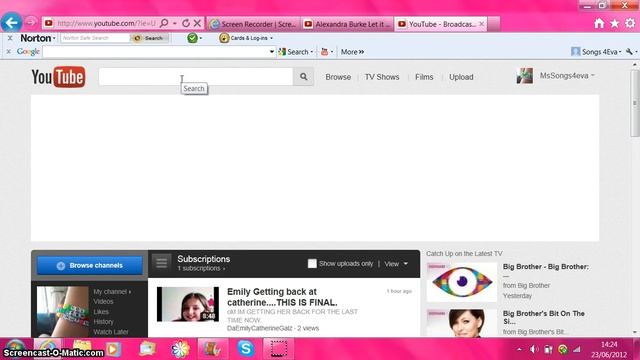This screenshot has height=360, width=640.
Task: Switch to Alexandra Burke Let it tab
Action: coord(348,24)
